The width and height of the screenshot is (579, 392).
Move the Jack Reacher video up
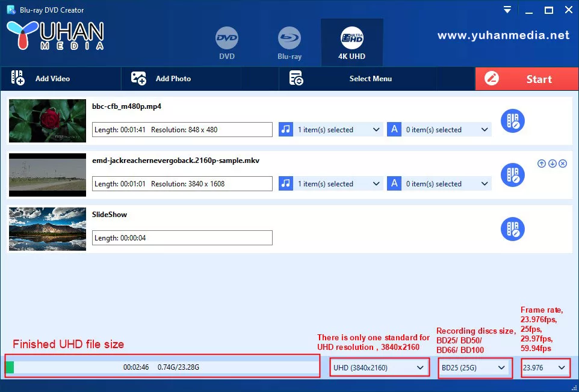tap(542, 163)
